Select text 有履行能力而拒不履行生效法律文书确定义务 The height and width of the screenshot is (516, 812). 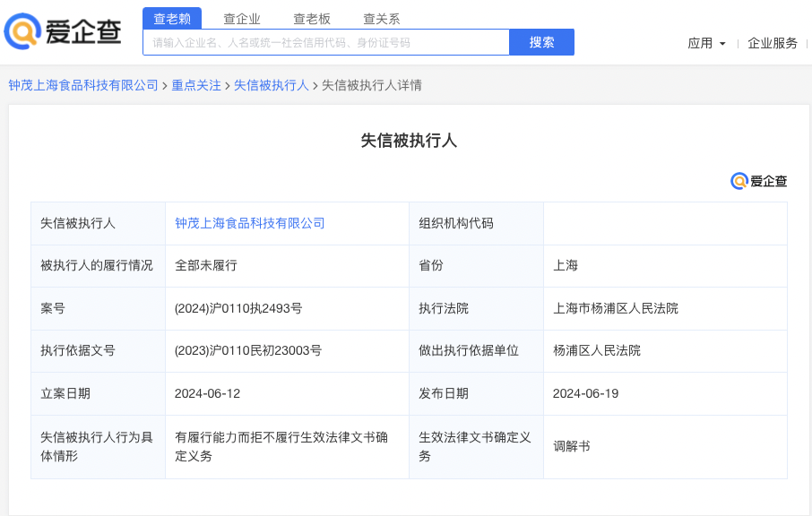pos(281,447)
